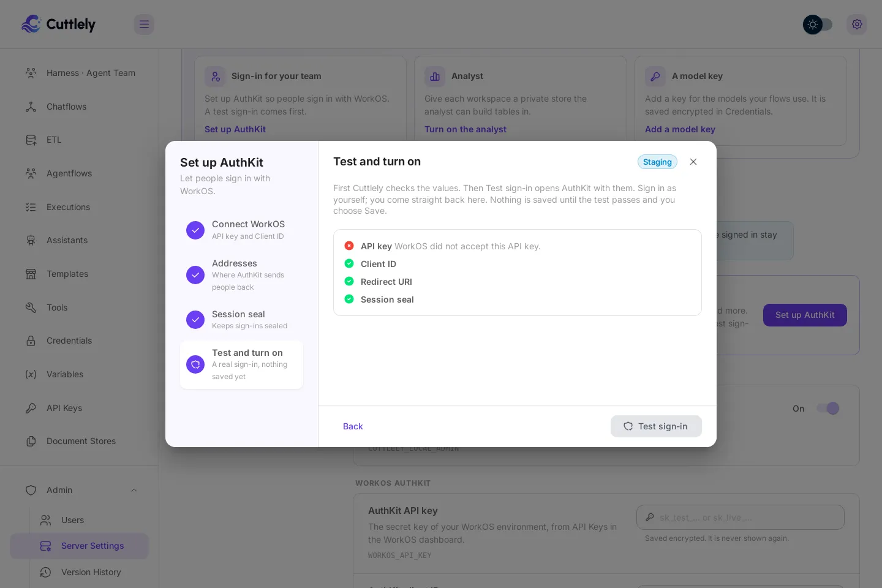The height and width of the screenshot is (588, 882).
Task: Click the Tools wrench icon
Action: (x=31, y=307)
